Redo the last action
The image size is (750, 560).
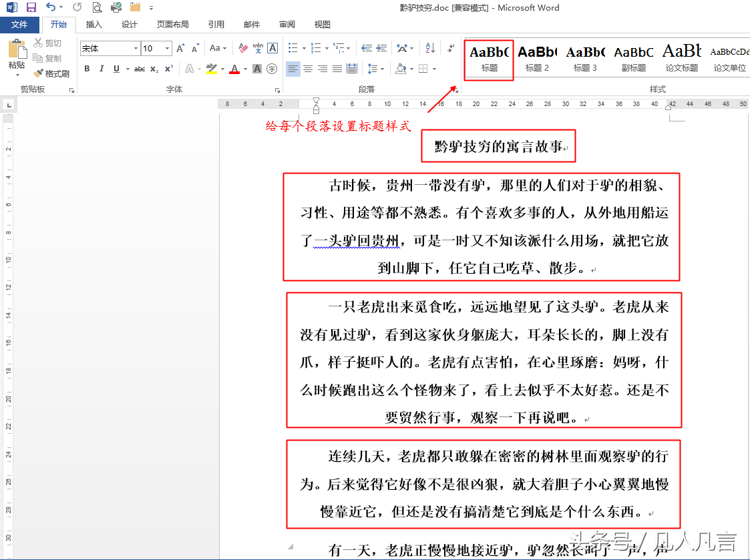coord(77,7)
